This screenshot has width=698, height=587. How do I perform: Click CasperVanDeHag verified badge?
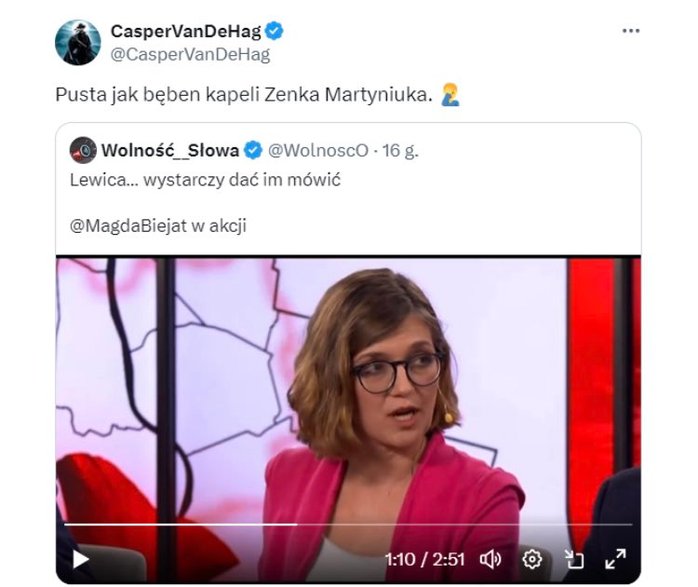click(274, 31)
